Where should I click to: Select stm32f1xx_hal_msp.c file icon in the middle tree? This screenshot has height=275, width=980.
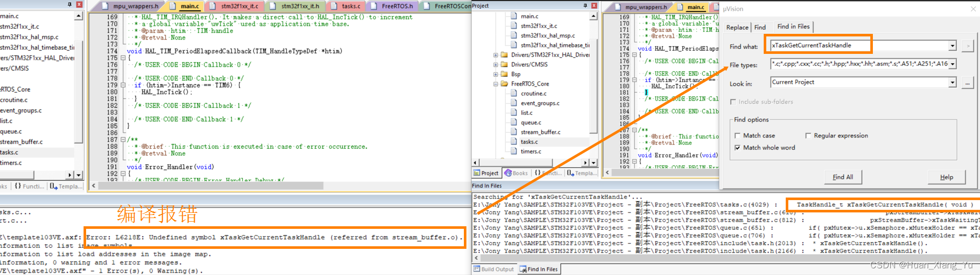514,35
